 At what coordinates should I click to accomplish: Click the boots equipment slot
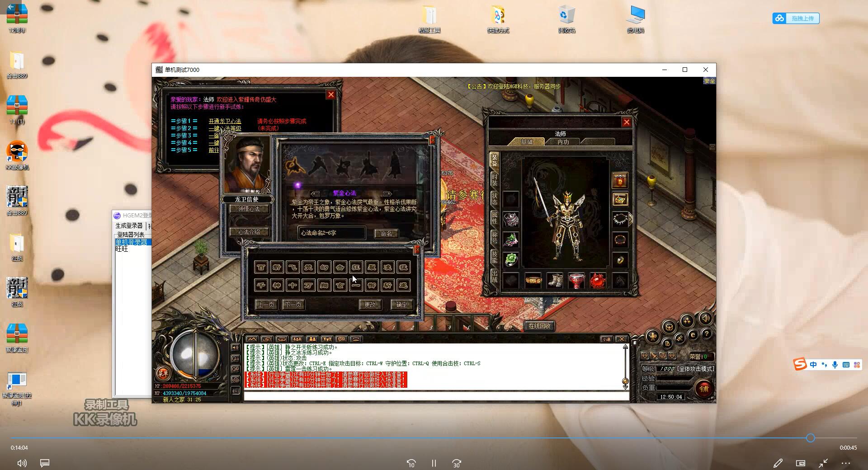(555, 280)
